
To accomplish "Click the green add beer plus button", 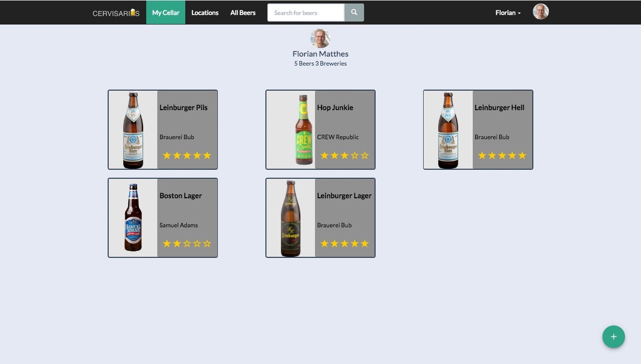I will coord(613,337).
